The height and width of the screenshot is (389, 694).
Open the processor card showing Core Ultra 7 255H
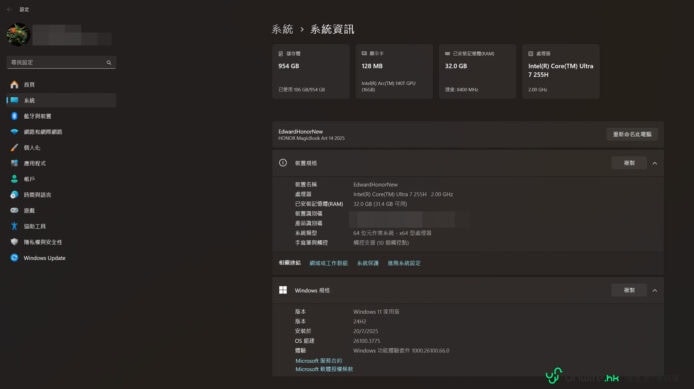(561, 71)
